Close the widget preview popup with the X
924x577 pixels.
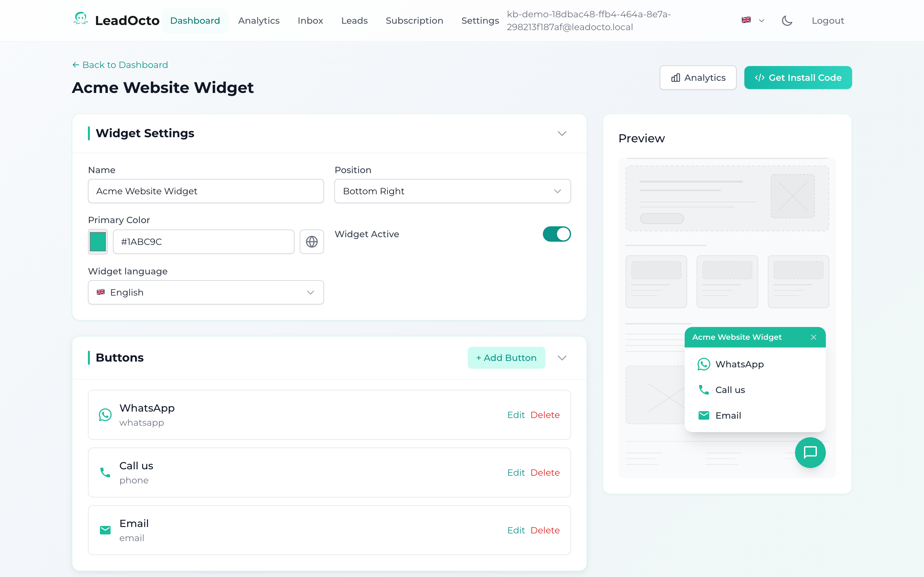click(813, 337)
